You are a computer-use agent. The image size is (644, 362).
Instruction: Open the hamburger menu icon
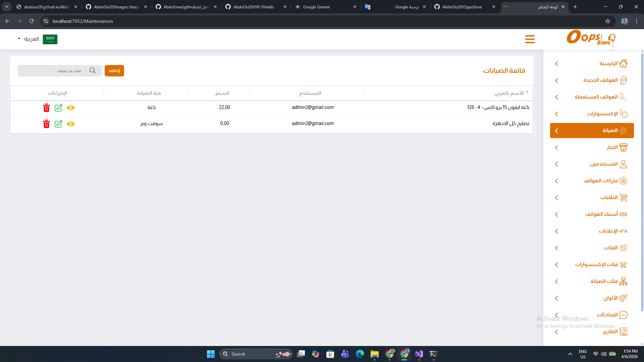pyautogui.click(x=530, y=39)
